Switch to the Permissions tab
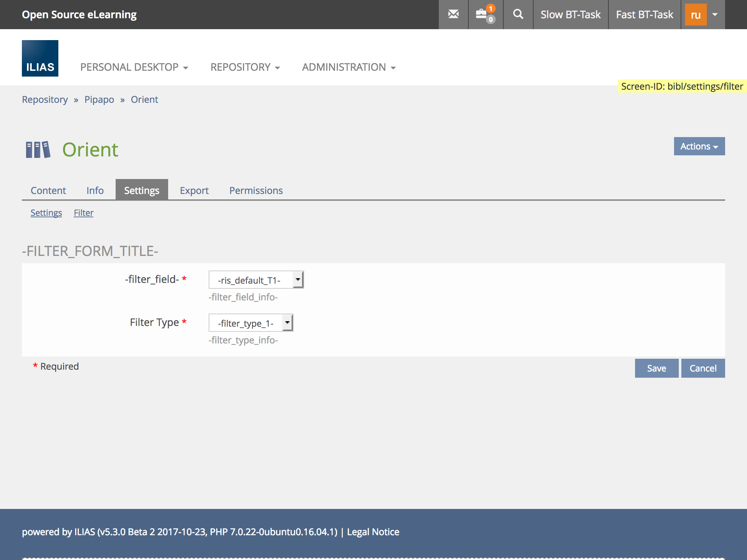The image size is (747, 560). coord(256,190)
